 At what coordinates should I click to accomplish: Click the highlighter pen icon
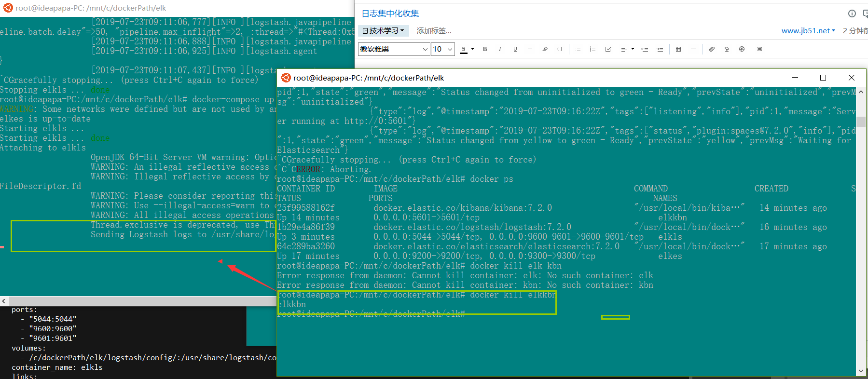(545, 49)
